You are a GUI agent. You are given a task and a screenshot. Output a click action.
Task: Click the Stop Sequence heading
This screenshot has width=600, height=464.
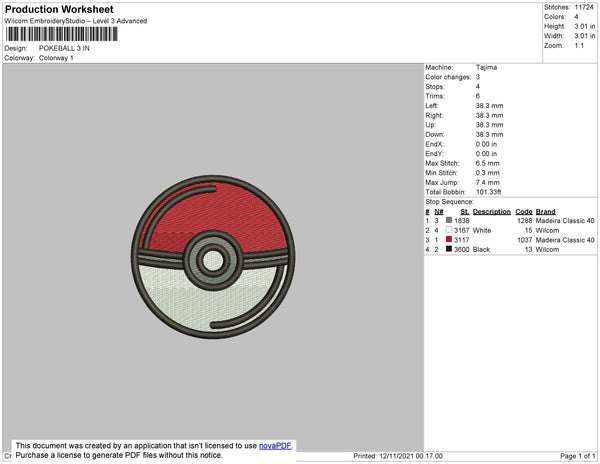coord(452,201)
